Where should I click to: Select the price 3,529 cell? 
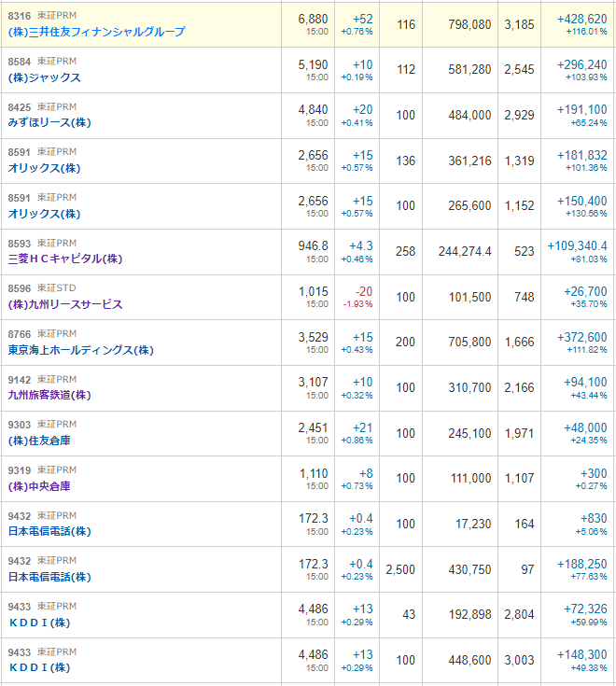[x=313, y=337]
